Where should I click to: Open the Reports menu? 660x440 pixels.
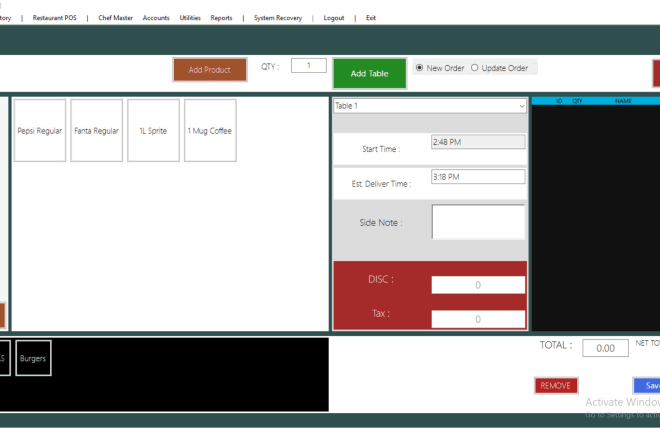[221, 18]
